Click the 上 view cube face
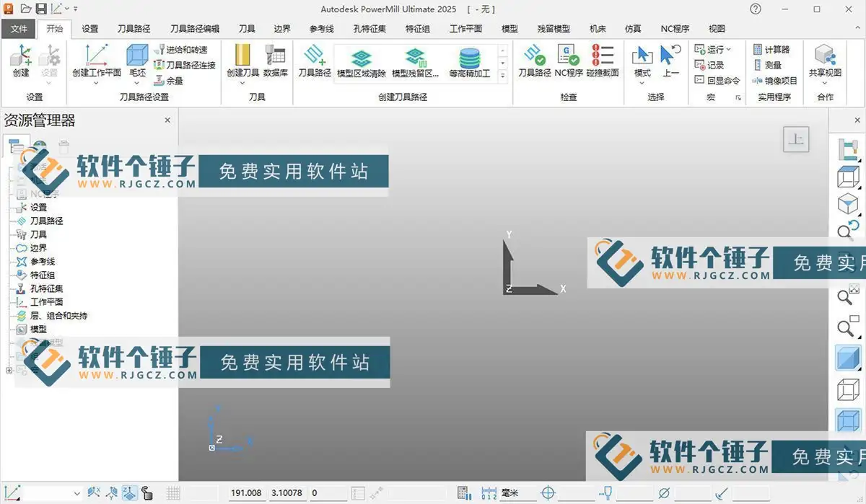This screenshot has height=504, width=866. coord(796,140)
